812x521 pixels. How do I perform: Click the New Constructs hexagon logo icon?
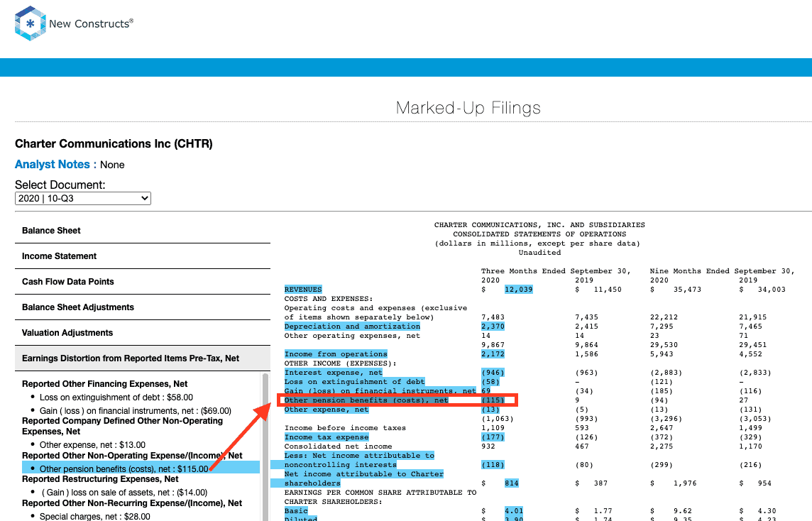click(x=30, y=23)
